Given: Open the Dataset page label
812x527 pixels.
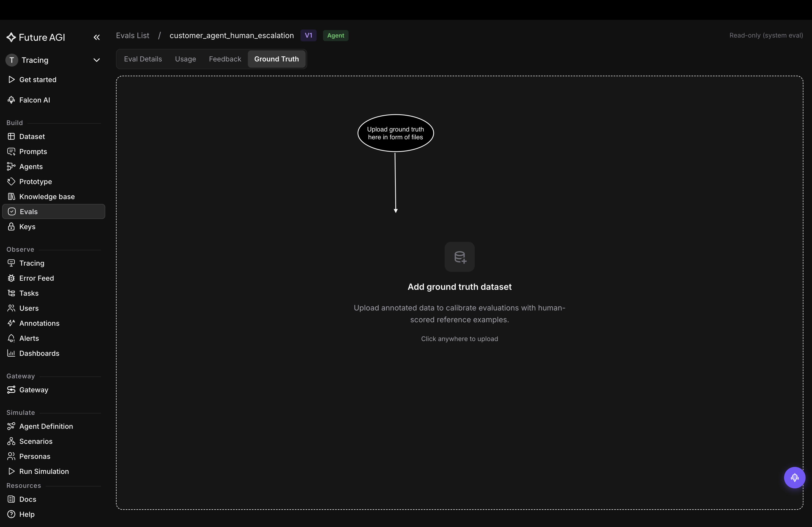Looking at the screenshot, I should (x=32, y=136).
